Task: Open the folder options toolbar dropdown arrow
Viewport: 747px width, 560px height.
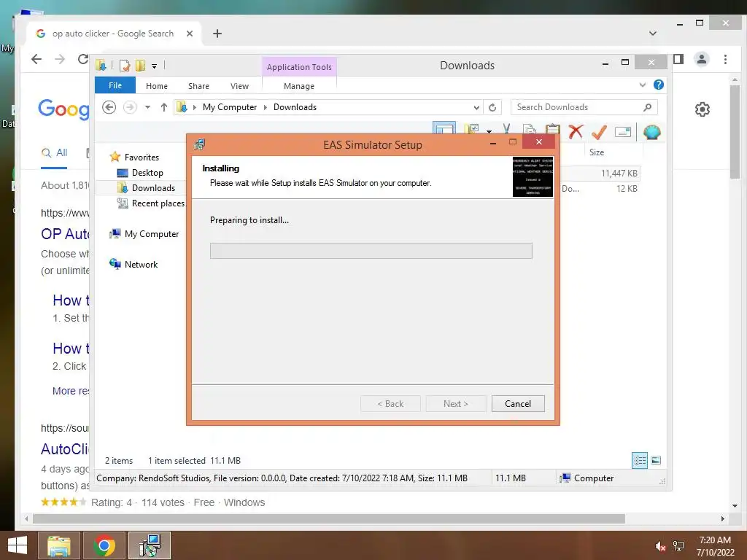Action: (x=489, y=131)
